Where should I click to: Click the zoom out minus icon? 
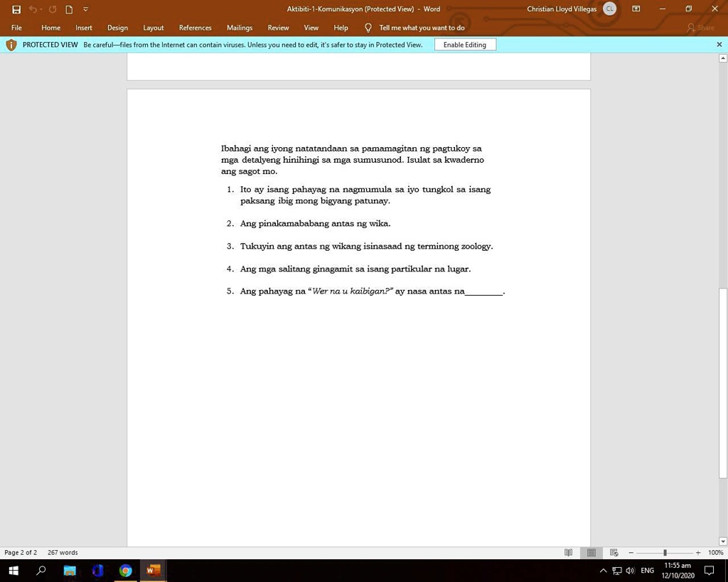(x=631, y=553)
